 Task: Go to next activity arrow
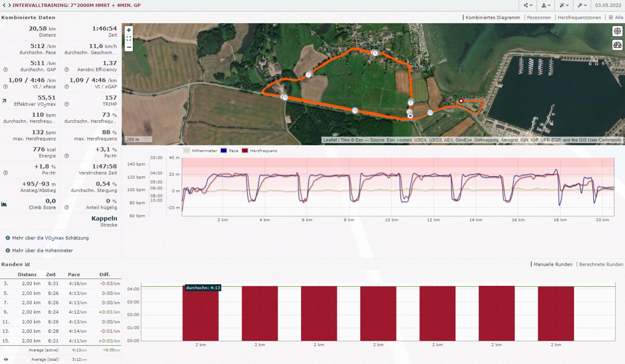pyautogui.click(x=9, y=5)
